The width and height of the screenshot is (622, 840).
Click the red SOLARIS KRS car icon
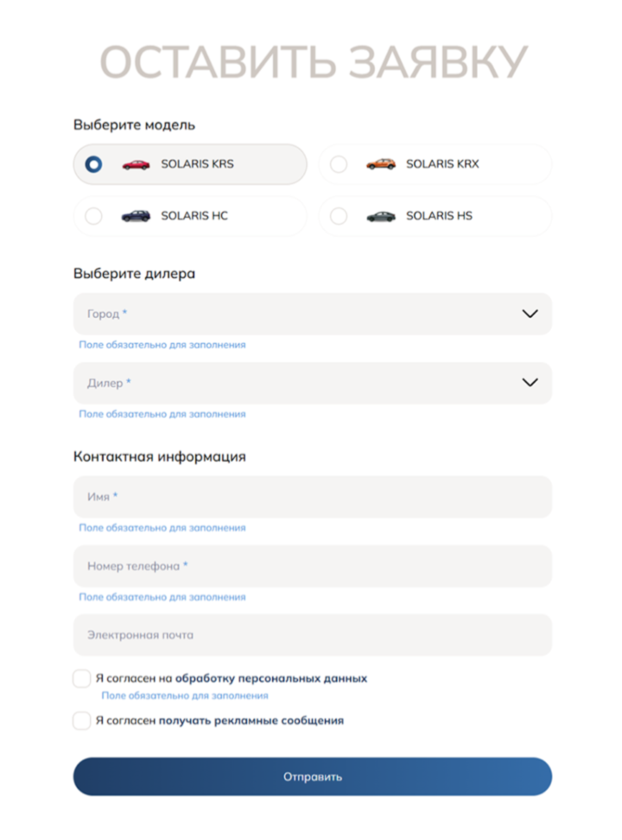pyautogui.click(x=136, y=164)
